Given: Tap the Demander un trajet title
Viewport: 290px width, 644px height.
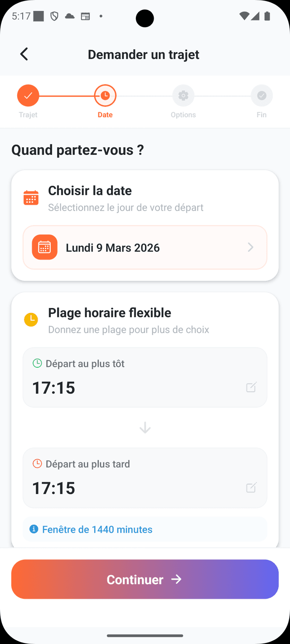Looking at the screenshot, I should point(144,54).
